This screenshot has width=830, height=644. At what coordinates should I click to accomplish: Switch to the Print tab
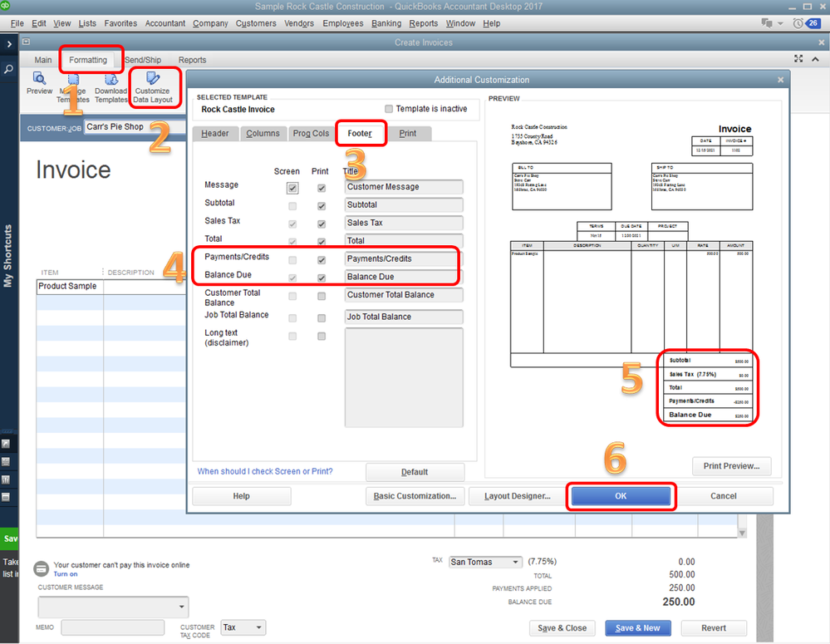click(408, 134)
